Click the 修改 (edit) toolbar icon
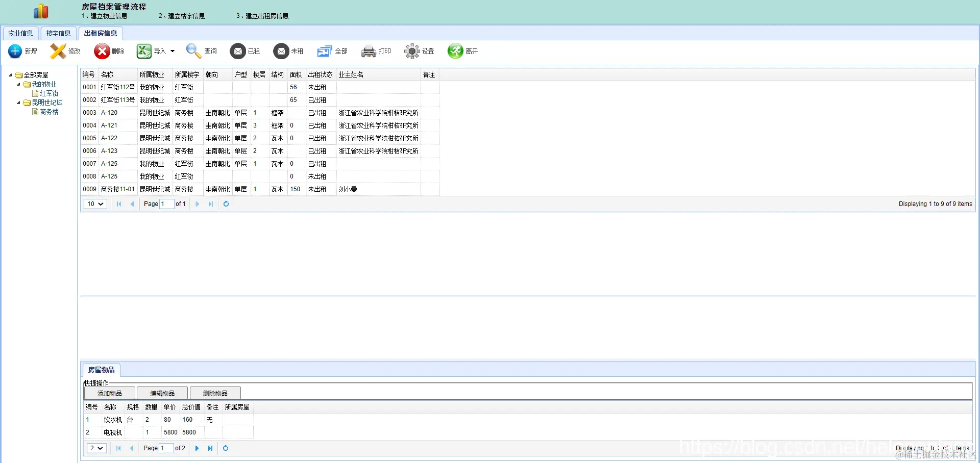980x463 pixels. [58, 51]
